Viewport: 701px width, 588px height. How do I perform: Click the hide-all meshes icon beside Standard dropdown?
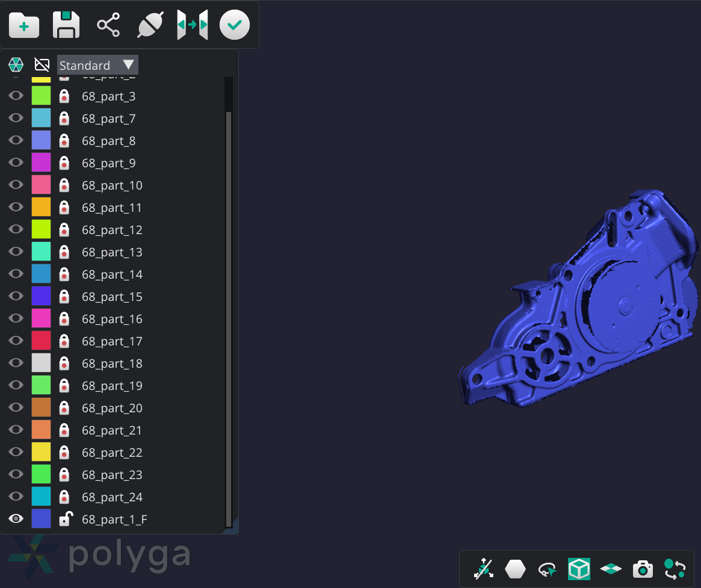(x=41, y=64)
